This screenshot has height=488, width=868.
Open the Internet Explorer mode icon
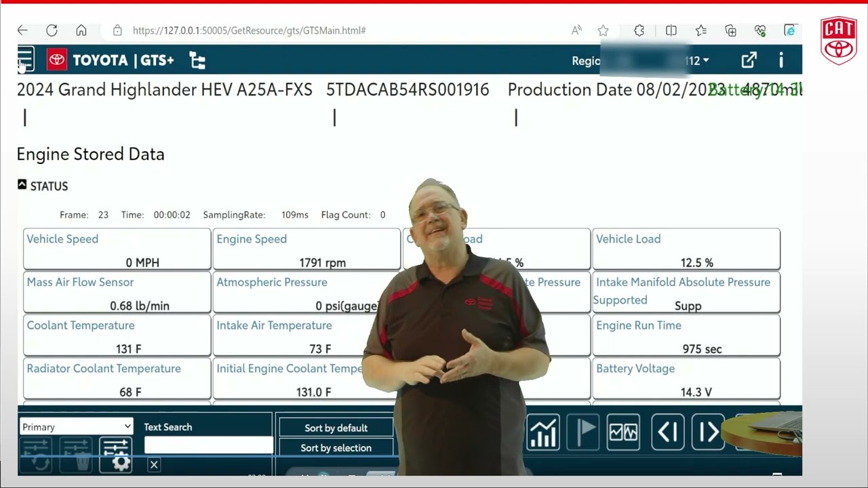coord(789,30)
